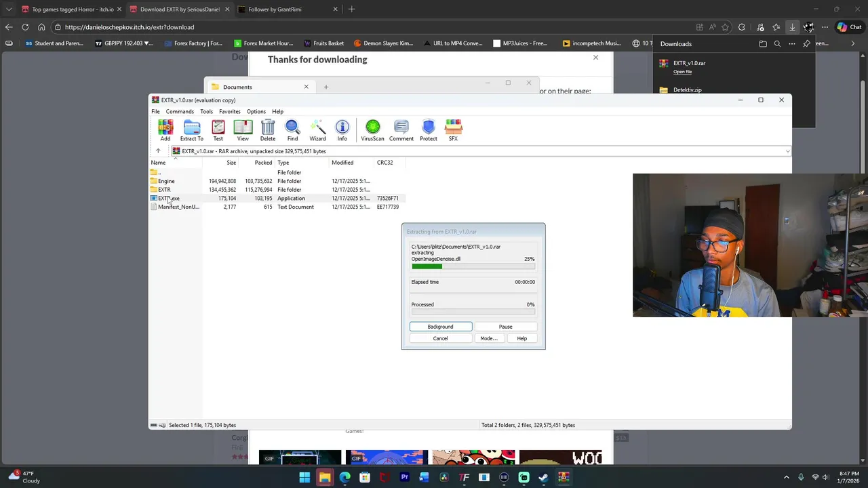Click the browser address bar URL
Viewport: 868px width, 488px height.
coord(130,27)
